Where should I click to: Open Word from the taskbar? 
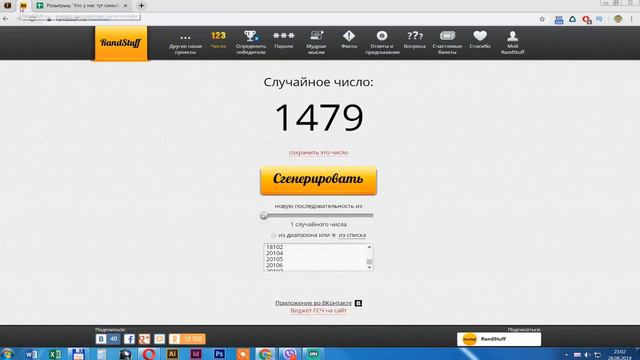(x=31, y=354)
